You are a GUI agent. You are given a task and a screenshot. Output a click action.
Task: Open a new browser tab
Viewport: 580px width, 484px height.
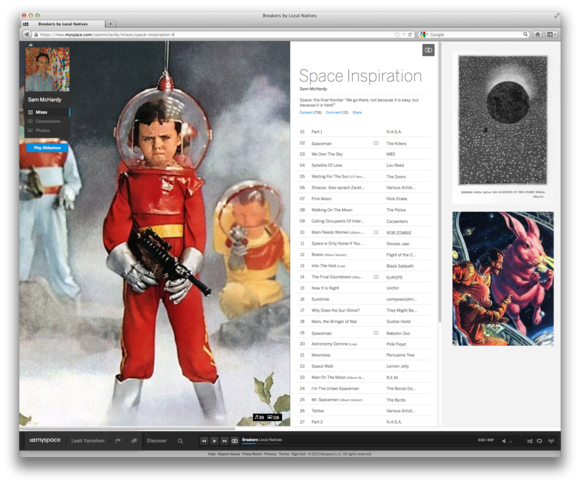tap(110, 24)
